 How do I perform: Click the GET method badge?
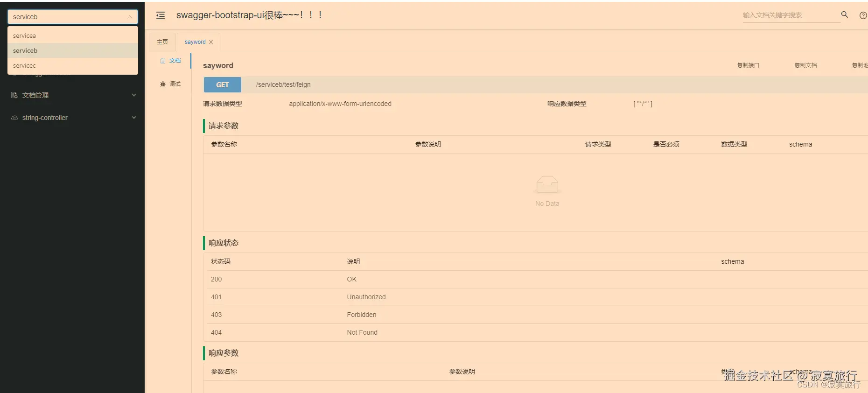point(223,85)
